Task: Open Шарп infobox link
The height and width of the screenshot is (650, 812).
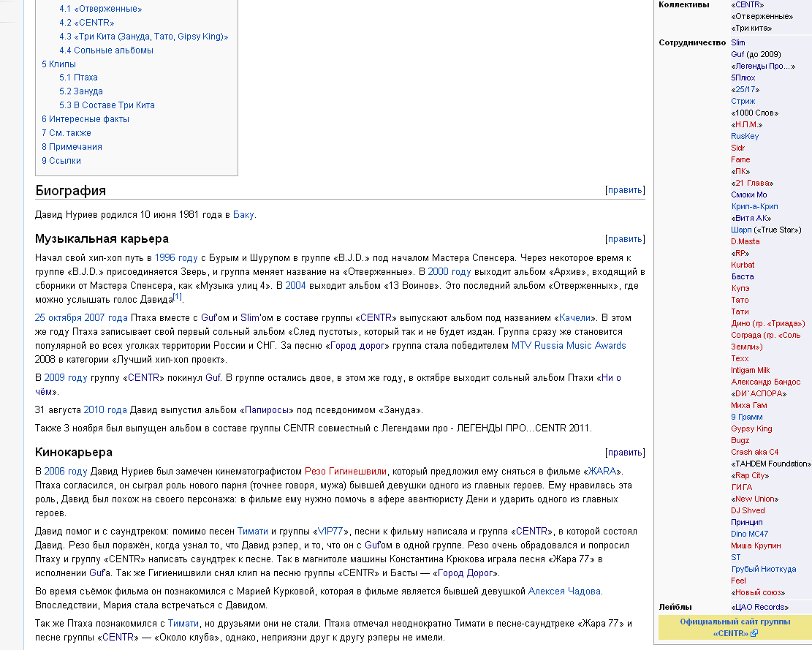Action: click(x=741, y=230)
